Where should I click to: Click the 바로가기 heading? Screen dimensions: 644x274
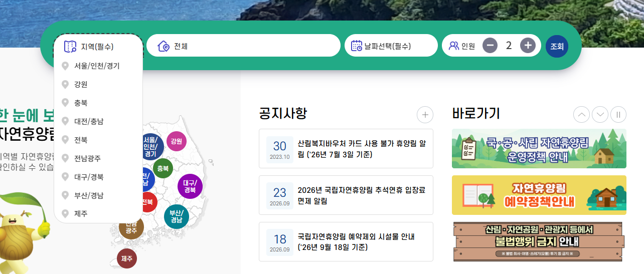[x=476, y=113]
